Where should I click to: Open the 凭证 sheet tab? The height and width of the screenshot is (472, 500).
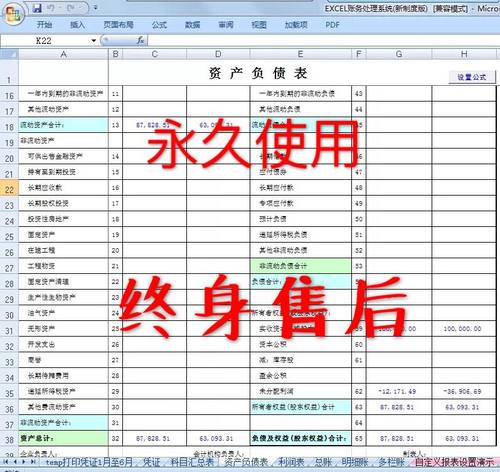152,462
